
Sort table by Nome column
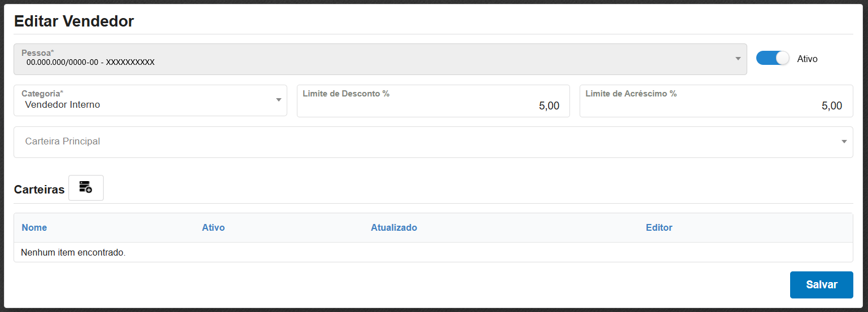[34, 227]
